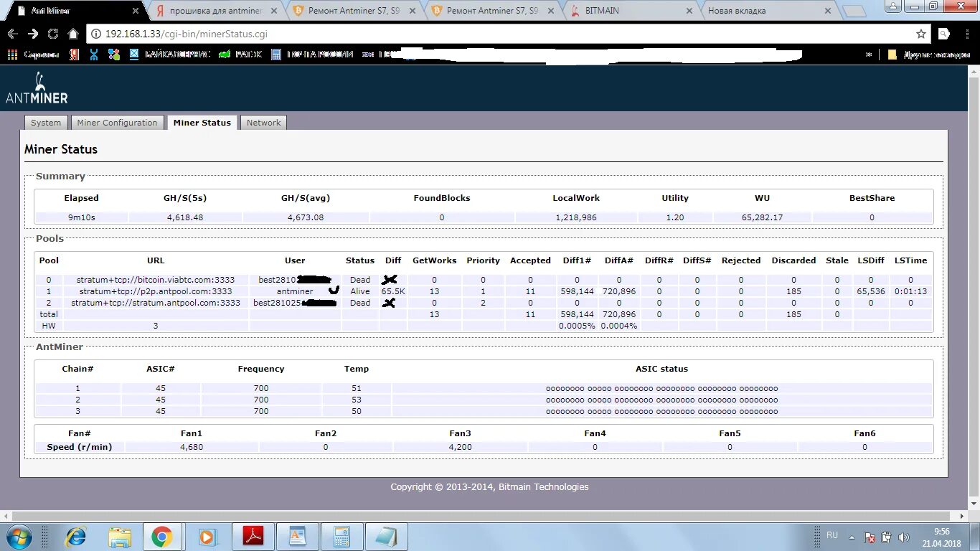Switch to Google Chrome on the taskbar

pos(162,537)
